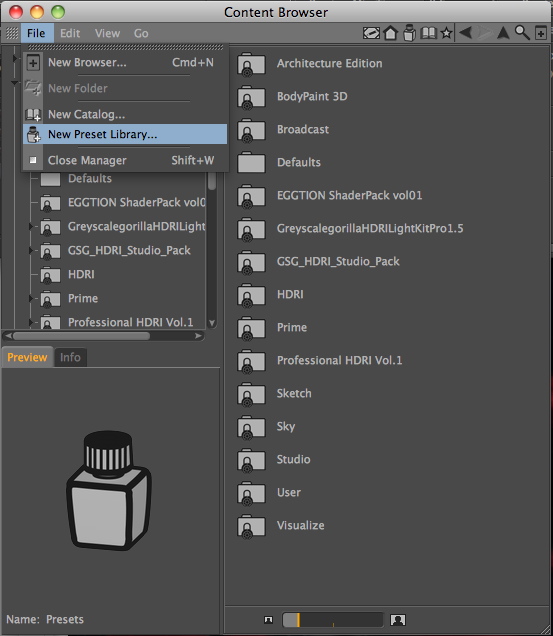This screenshot has height=636, width=553.
Task: Select Prime in the right list
Action: tap(292, 327)
